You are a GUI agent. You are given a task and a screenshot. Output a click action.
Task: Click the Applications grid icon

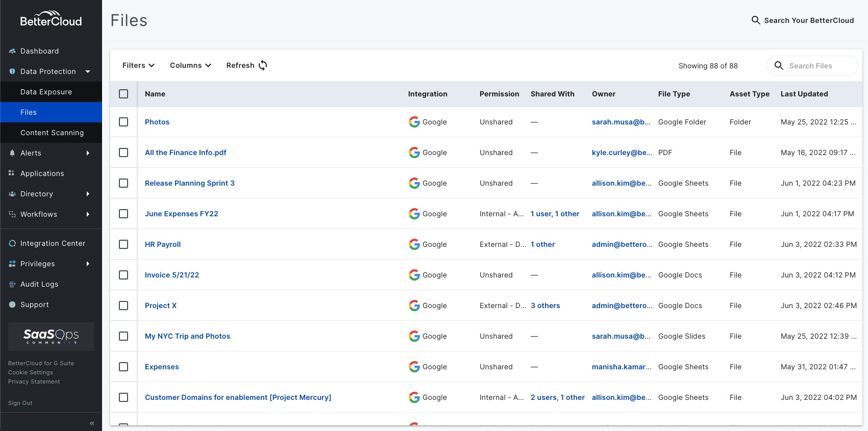coord(11,173)
